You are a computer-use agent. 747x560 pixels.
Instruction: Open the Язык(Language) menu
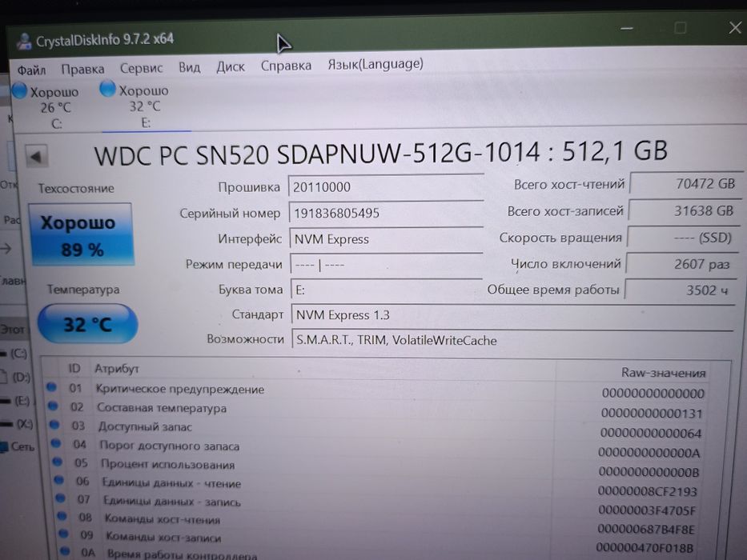click(376, 64)
